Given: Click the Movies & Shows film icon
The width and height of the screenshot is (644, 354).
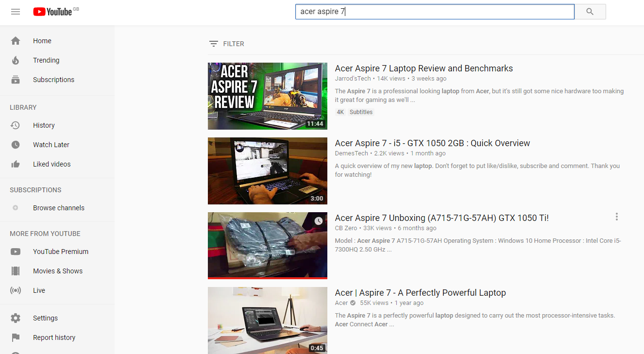Looking at the screenshot, I should (x=16, y=271).
